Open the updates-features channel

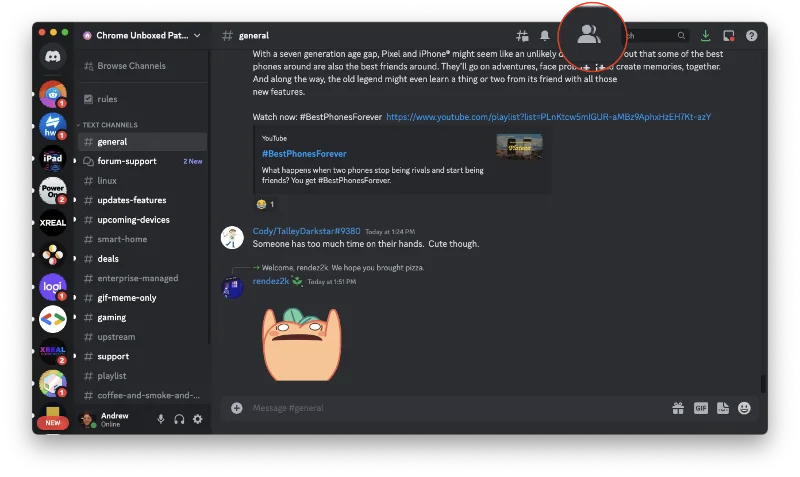tap(142, 200)
